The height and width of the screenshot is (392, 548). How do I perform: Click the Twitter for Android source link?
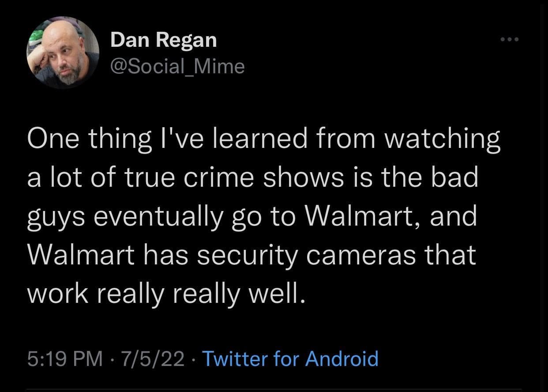290,358
